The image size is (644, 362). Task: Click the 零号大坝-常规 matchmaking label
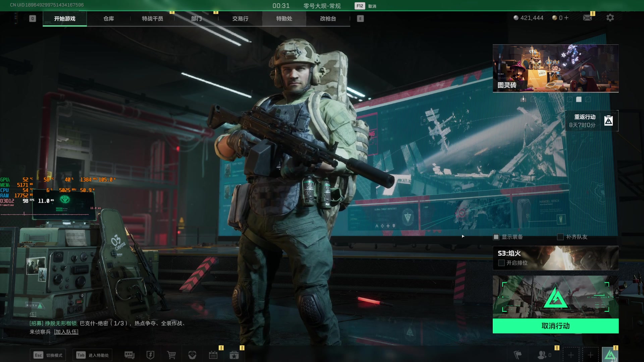pyautogui.click(x=322, y=6)
